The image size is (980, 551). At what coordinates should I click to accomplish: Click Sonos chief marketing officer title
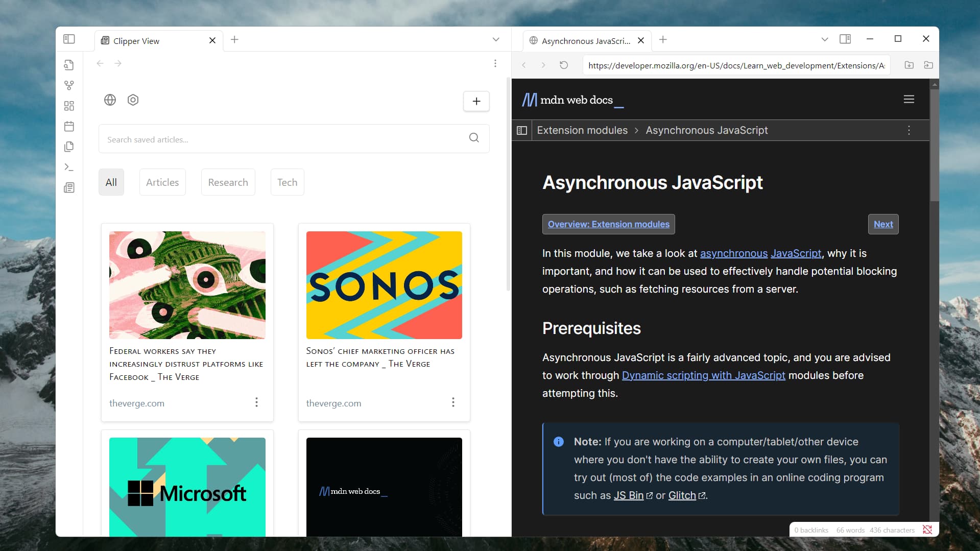click(380, 357)
